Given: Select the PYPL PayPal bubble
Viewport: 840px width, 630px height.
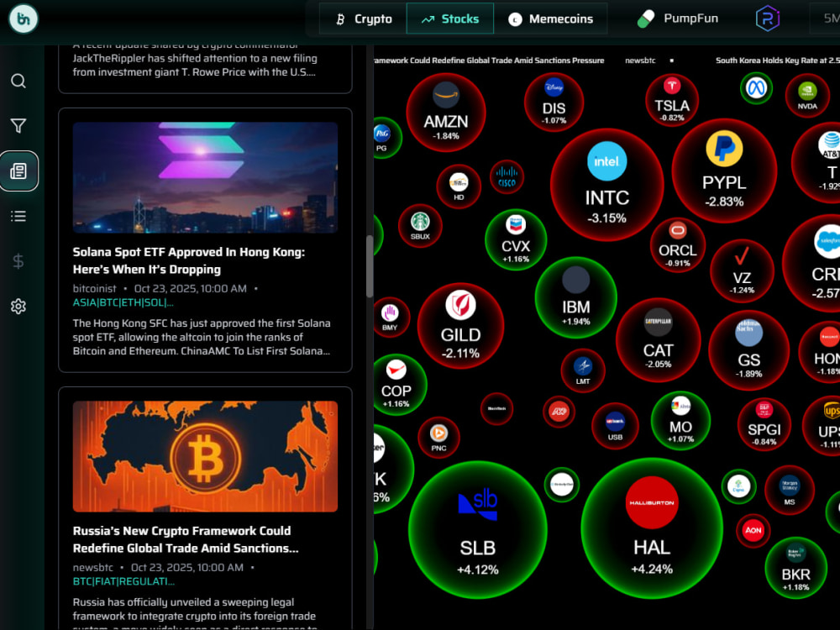Looking at the screenshot, I should pos(724,171).
